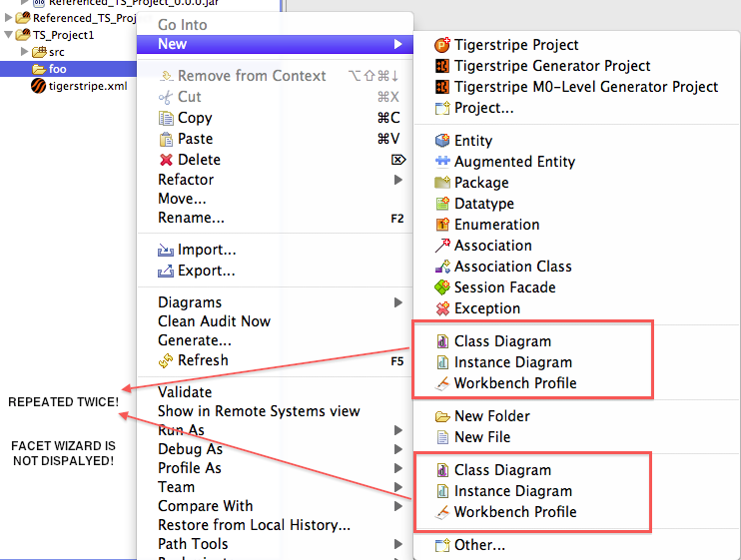Choose Clean Audit Now
This screenshot has height=560, width=741.
coord(214,321)
